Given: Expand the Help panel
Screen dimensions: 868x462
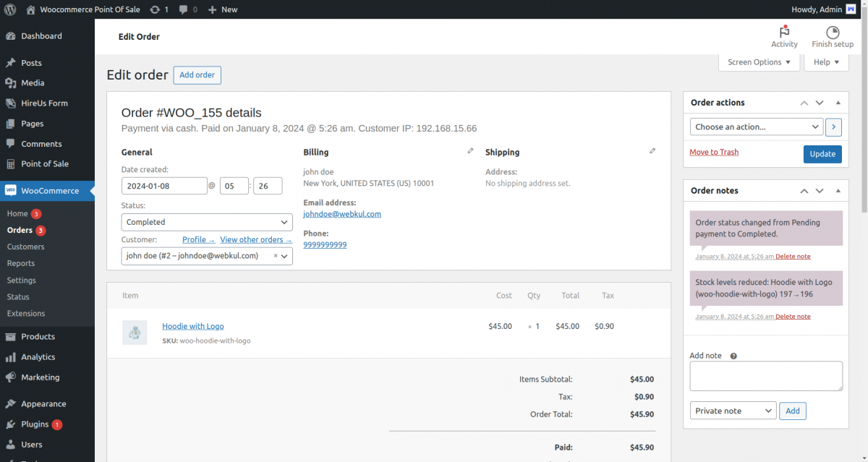Looking at the screenshot, I should coord(826,62).
